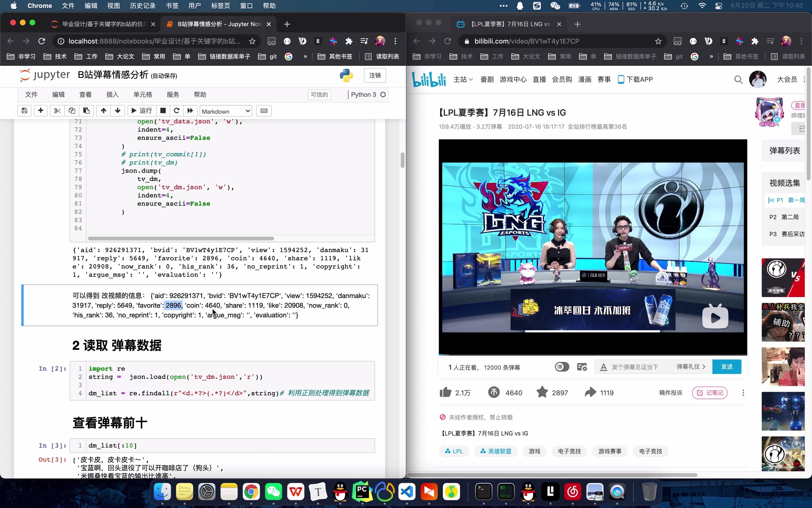Open bilibili search with the magnifier icon
Screen dimensions: 812x508
[738, 80]
